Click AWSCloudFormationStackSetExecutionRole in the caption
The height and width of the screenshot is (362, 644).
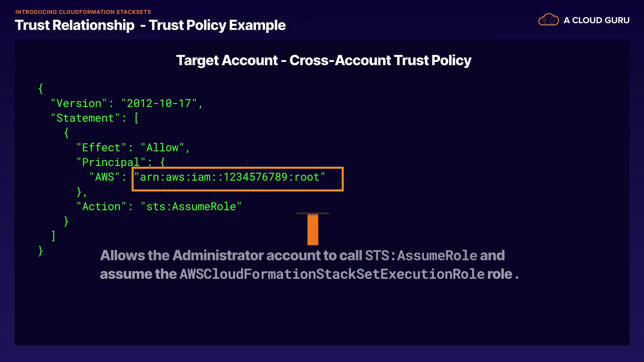pyautogui.click(x=332, y=274)
